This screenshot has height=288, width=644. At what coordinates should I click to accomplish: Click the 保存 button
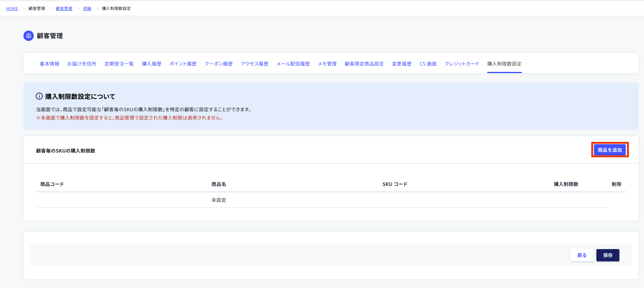coord(608,255)
